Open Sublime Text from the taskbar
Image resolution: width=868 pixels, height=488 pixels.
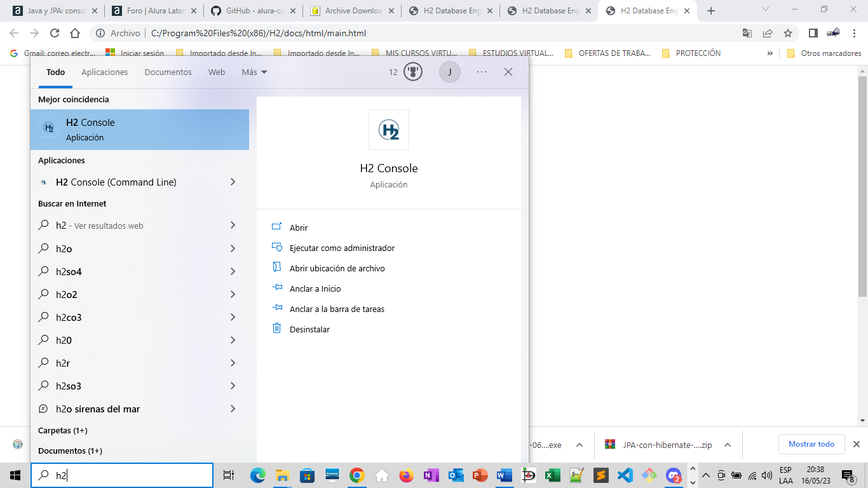pos(600,475)
